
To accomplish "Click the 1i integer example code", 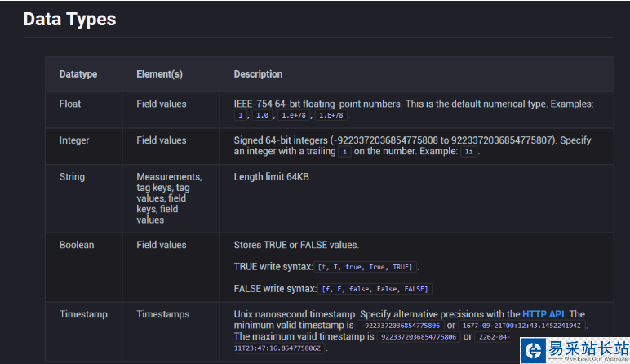I will [469, 152].
